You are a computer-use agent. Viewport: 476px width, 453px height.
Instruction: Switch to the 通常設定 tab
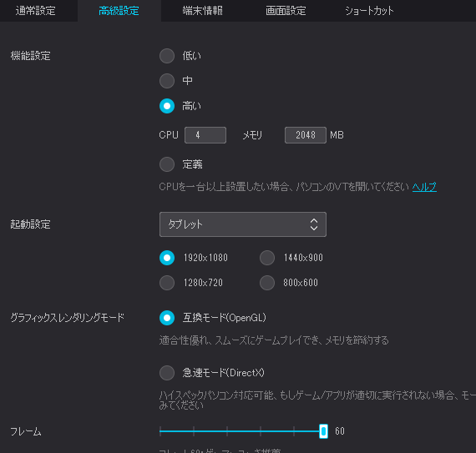pyautogui.click(x=36, y=11)
